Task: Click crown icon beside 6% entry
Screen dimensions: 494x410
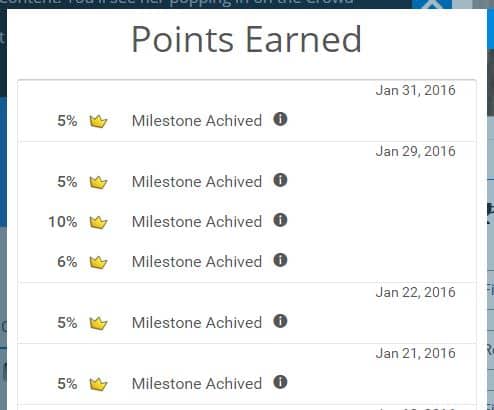Action: (98, 262)
